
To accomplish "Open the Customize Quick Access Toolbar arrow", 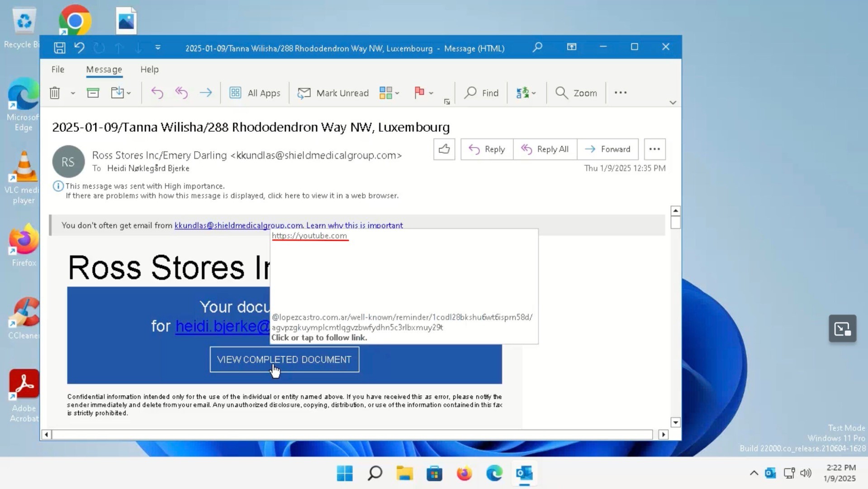I will click(158, 48).
